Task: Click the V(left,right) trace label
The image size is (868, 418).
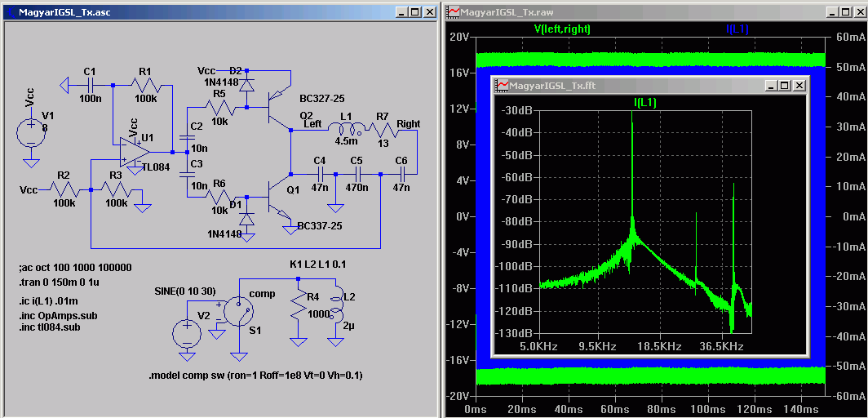Action: (562, 29)
